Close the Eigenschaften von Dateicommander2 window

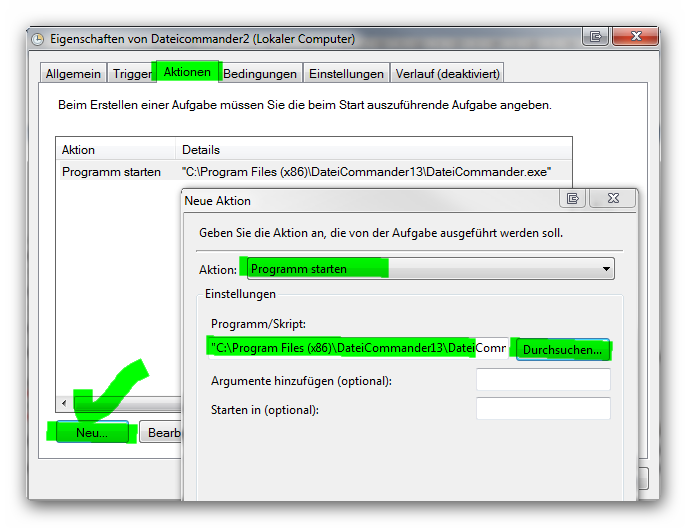pos(636,37)
